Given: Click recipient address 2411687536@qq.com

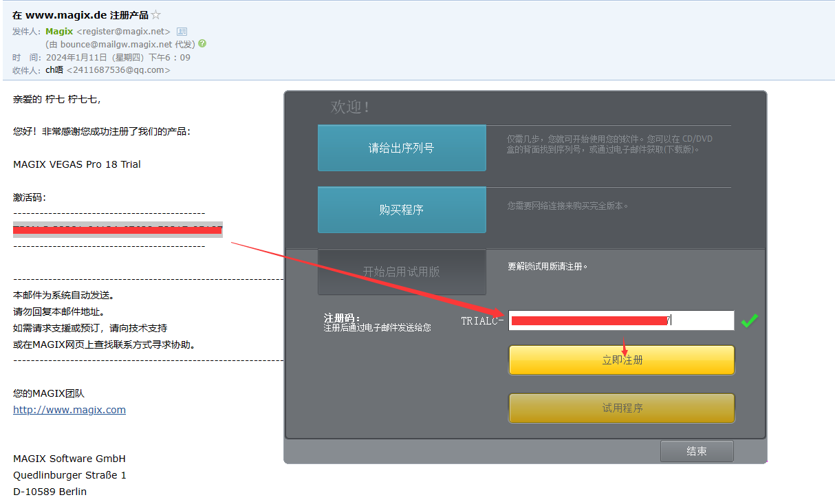Looking at the screenshot, I should (118, 70).
